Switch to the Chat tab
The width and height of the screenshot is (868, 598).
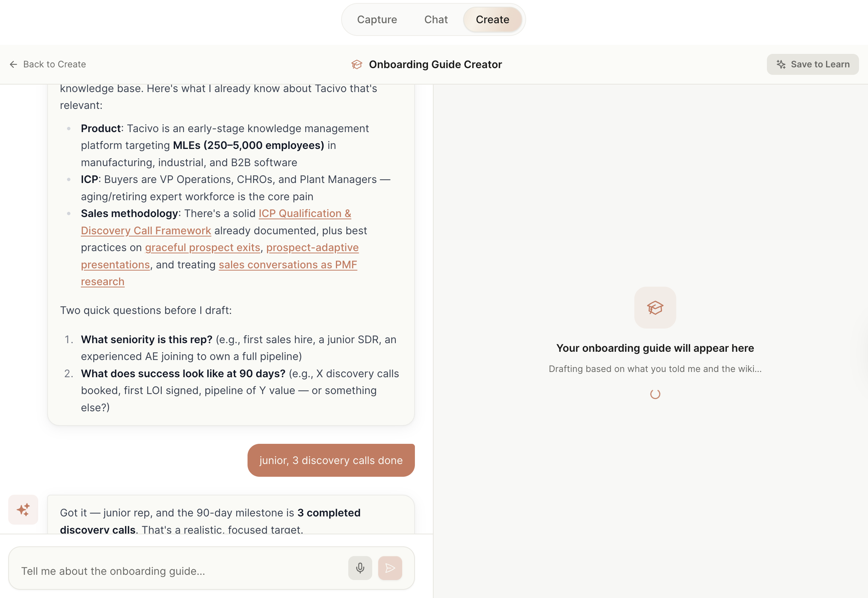point(436,19)
